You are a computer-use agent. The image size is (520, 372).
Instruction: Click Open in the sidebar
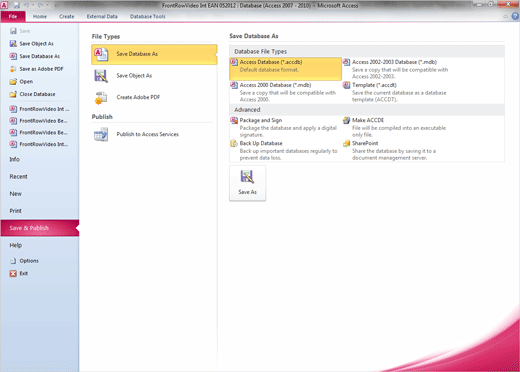pyautogui.click(x=26, y=82)
